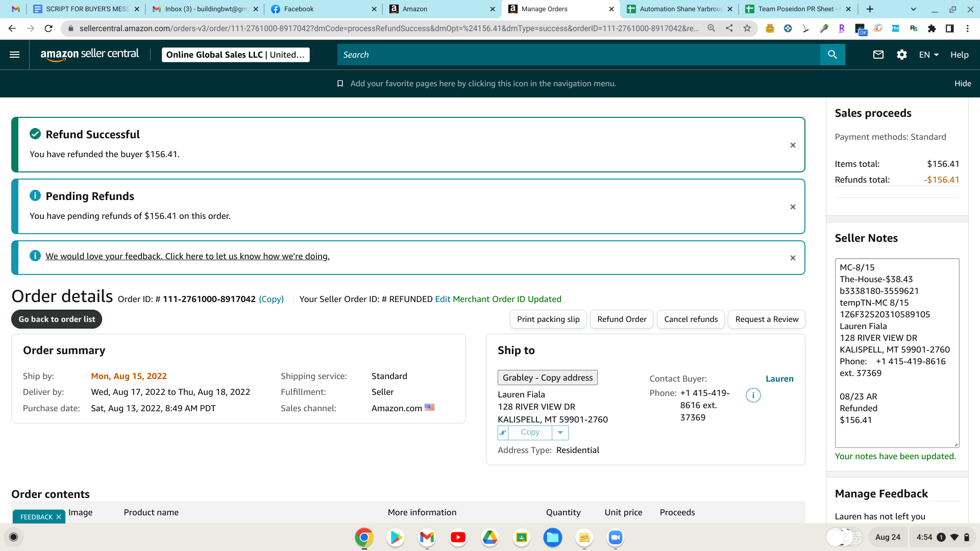Open the ChromeOS launcher button
980x551 pixels.
pos(14,537)
